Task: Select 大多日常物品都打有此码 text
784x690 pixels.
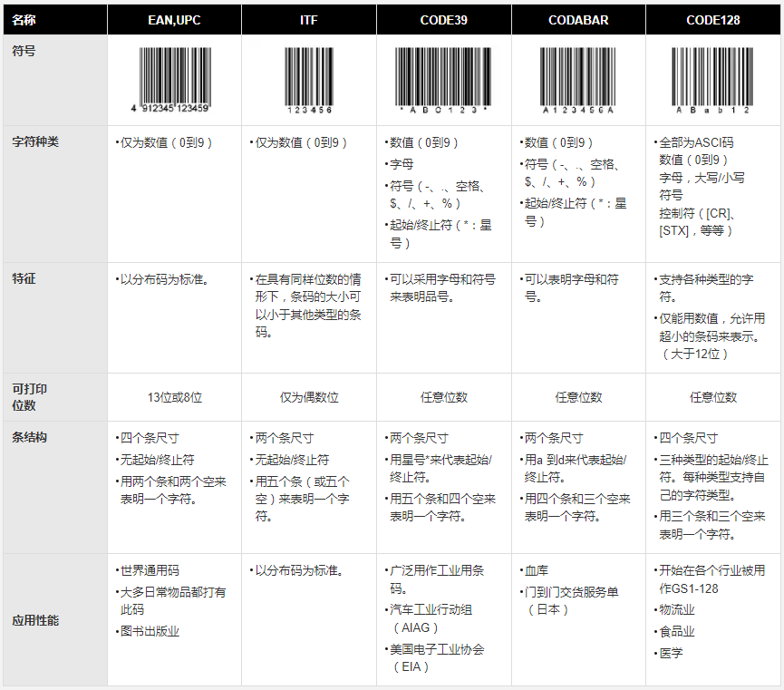Action: (171, 601)
